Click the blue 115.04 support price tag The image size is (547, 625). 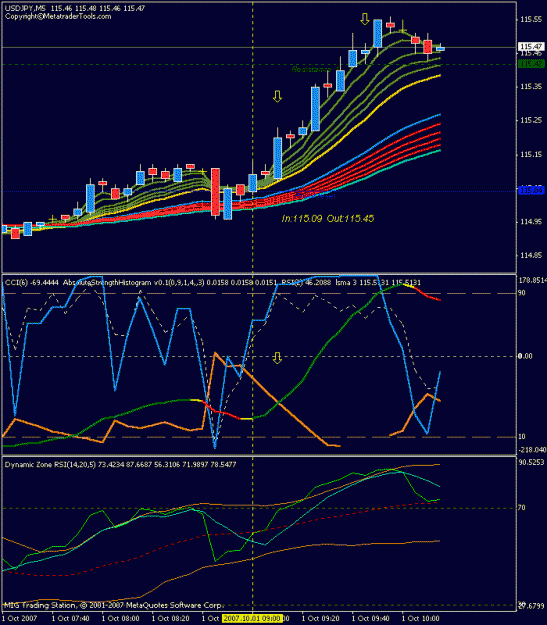[x=531, y=191]
